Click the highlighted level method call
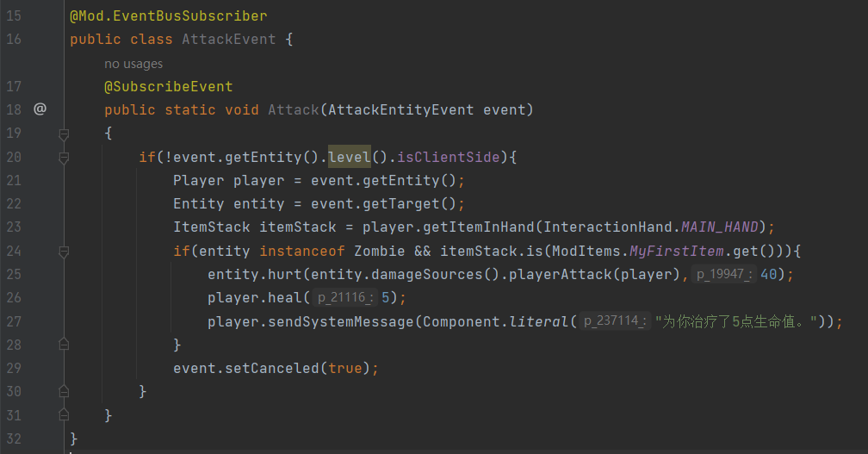Screen dimensions: 868x454 coord(350,157)
